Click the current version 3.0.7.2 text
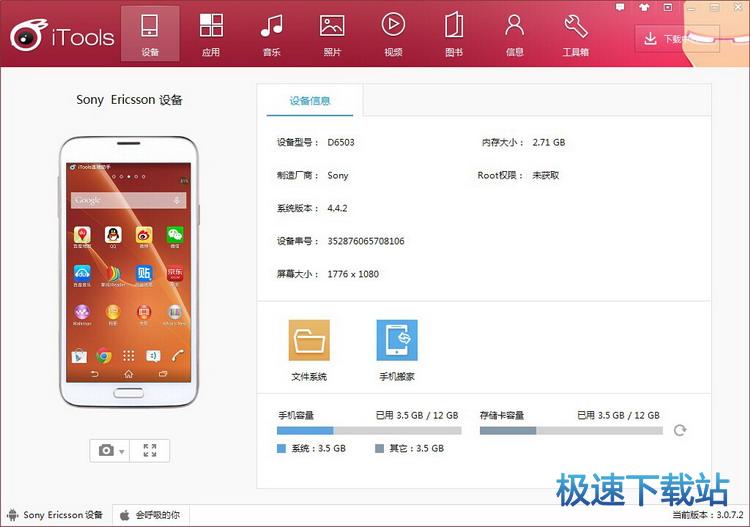The height and width of the screenshot is (527, 750). 708,515
